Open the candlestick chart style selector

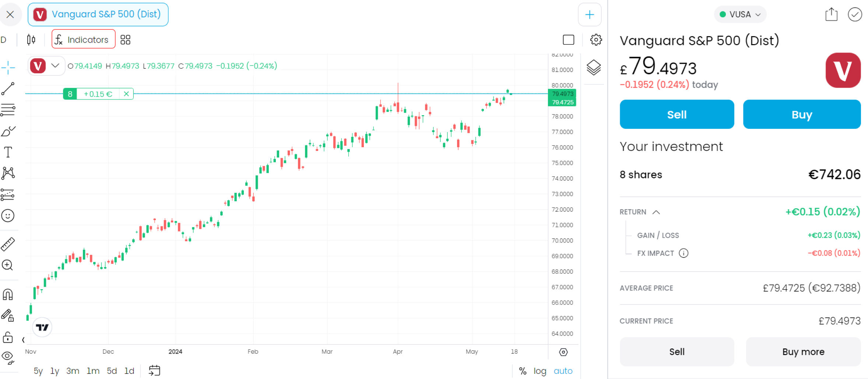(x=31, y=40)
